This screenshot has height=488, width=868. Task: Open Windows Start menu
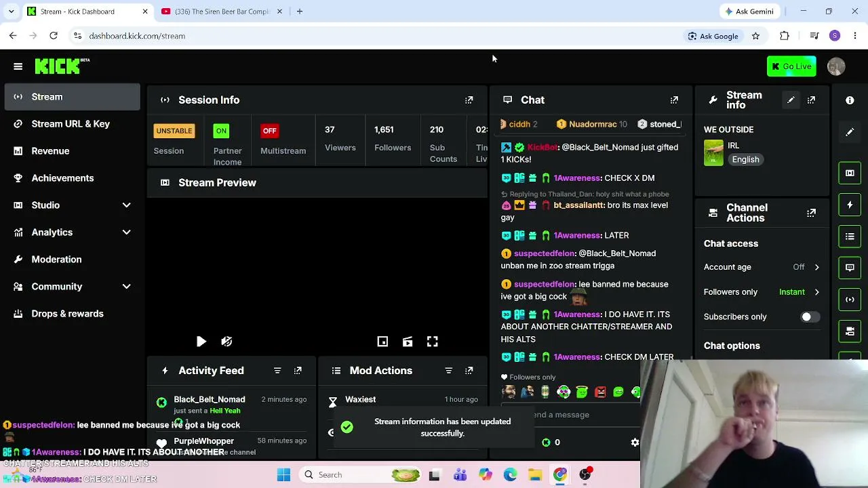[x=284, y=475]
